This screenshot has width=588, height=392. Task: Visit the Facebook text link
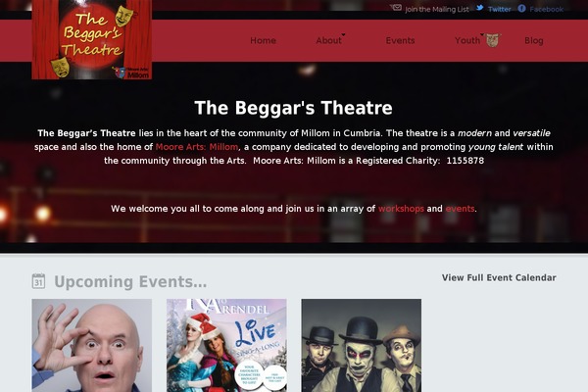tap(547, 10)
